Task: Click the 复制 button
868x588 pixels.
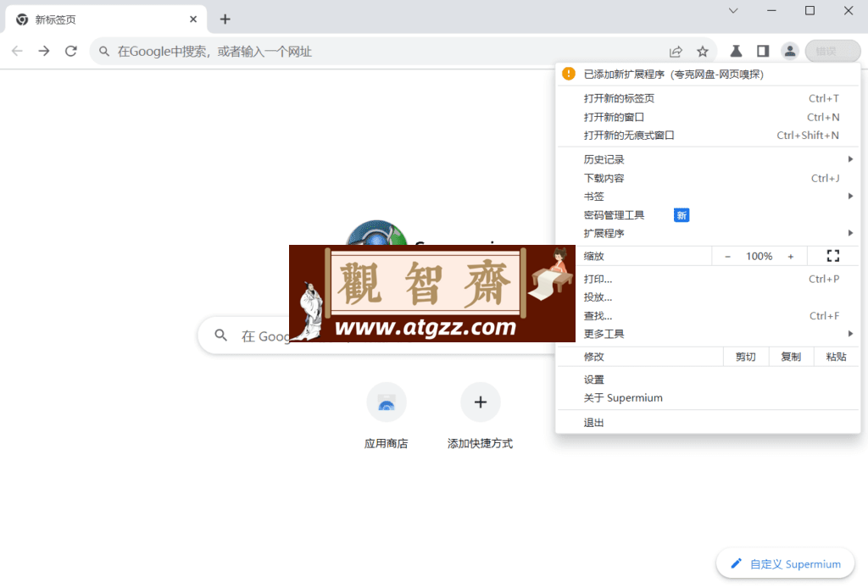Action: pyautogui.click(x=791, y=357)
